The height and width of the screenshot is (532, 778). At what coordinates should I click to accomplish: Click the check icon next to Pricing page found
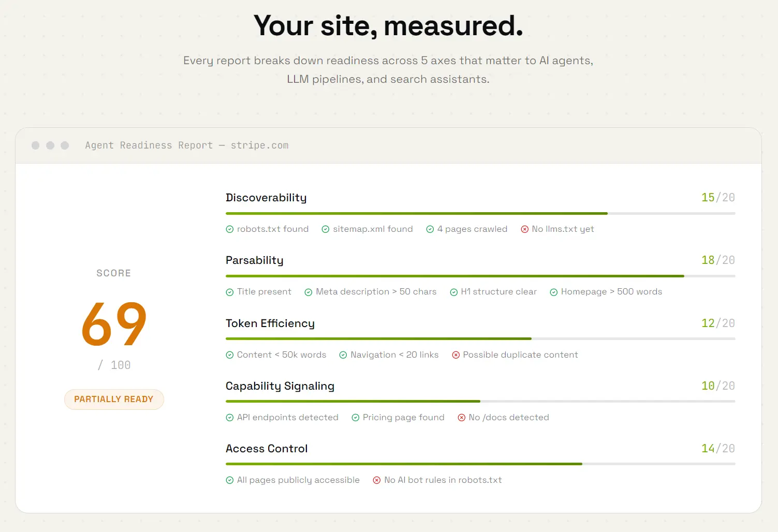[355, 418]
